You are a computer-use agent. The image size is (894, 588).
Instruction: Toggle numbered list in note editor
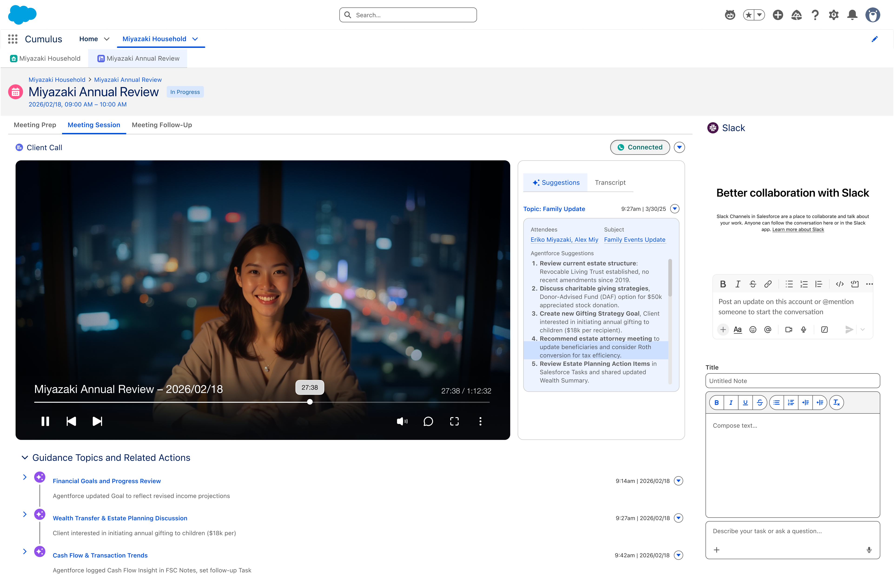(x=791, y=403)
